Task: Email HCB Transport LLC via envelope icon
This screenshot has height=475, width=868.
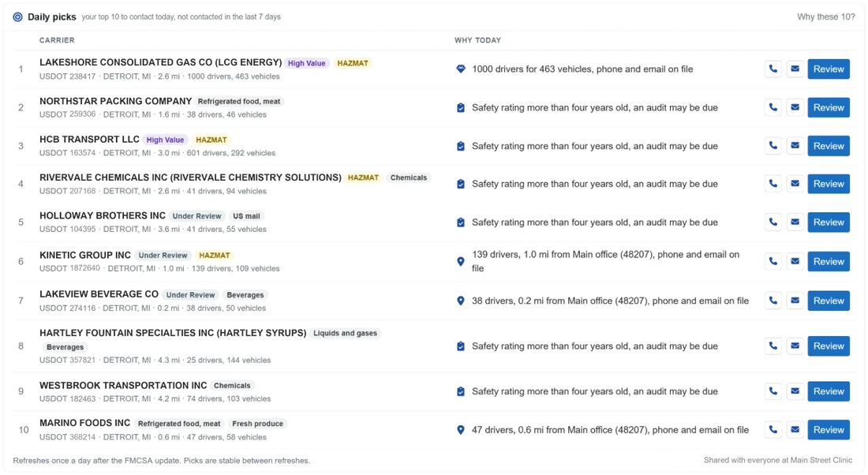Action: [795, 146]
